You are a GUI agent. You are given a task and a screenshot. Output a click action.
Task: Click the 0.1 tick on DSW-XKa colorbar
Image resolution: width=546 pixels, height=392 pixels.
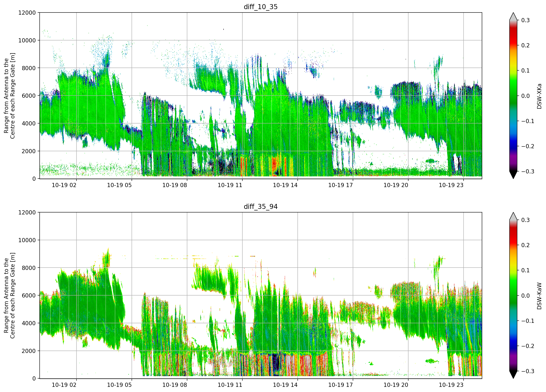tap(526, 71)
